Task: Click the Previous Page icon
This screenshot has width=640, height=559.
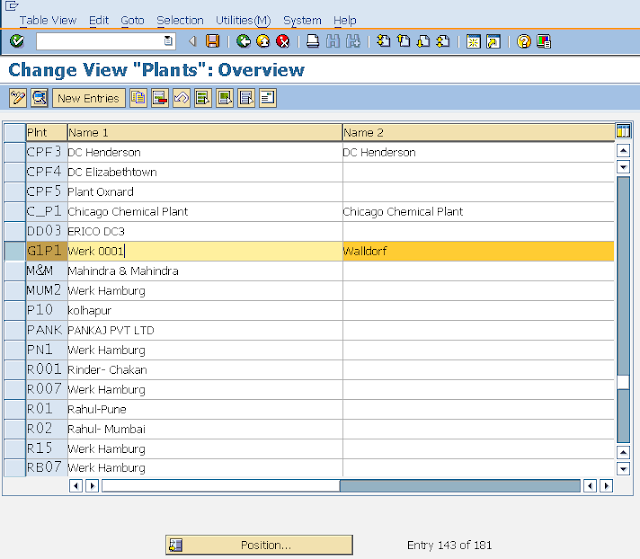Action: (x=404, y=41)
